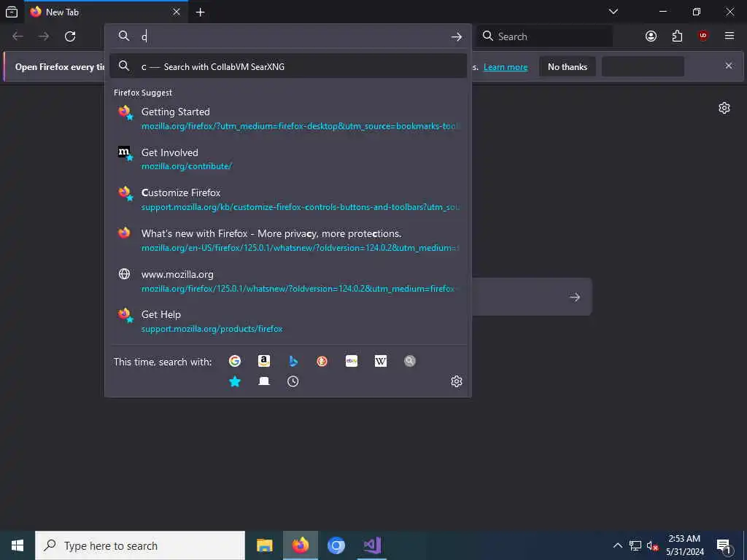747x560 pixels.
Task: Open search settings gear in dropdown
Action: pyautogui.click(x=457, y=381)
